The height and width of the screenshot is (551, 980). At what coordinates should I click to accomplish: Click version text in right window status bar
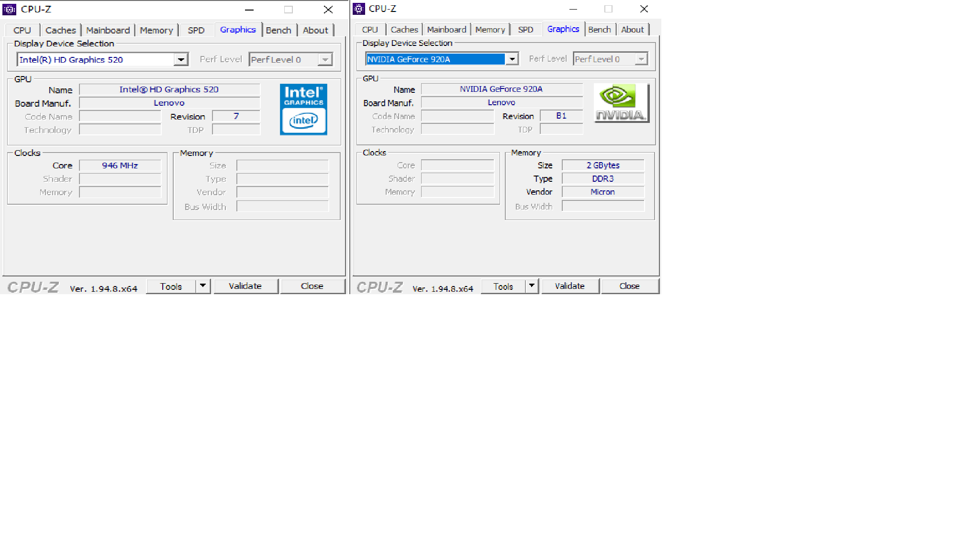[x=443, y=289]
